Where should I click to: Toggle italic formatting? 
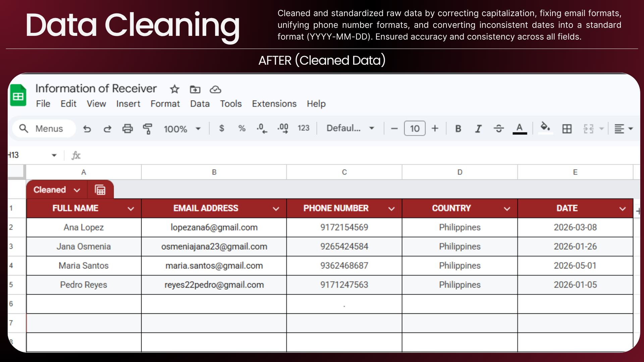click(478, 129)
